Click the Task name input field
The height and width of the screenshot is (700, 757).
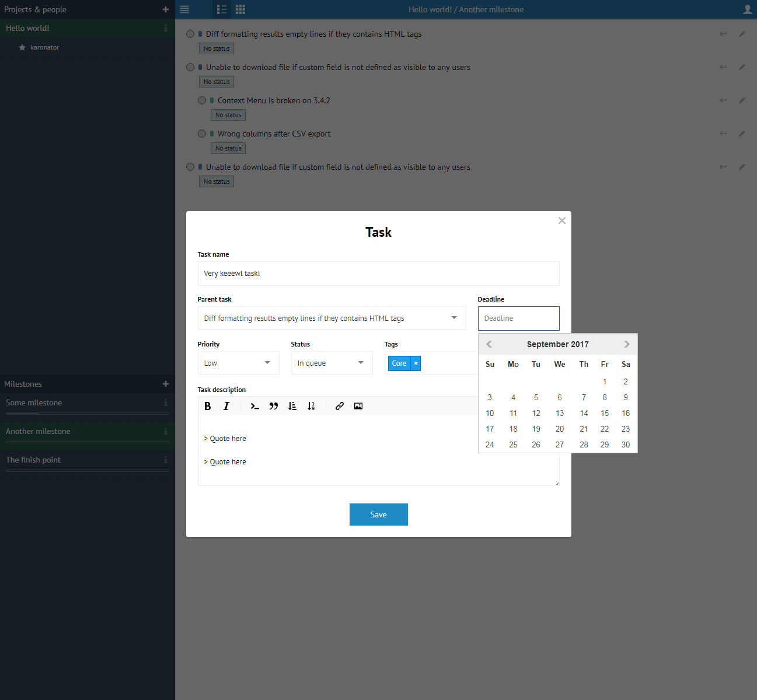coord(378,274)
